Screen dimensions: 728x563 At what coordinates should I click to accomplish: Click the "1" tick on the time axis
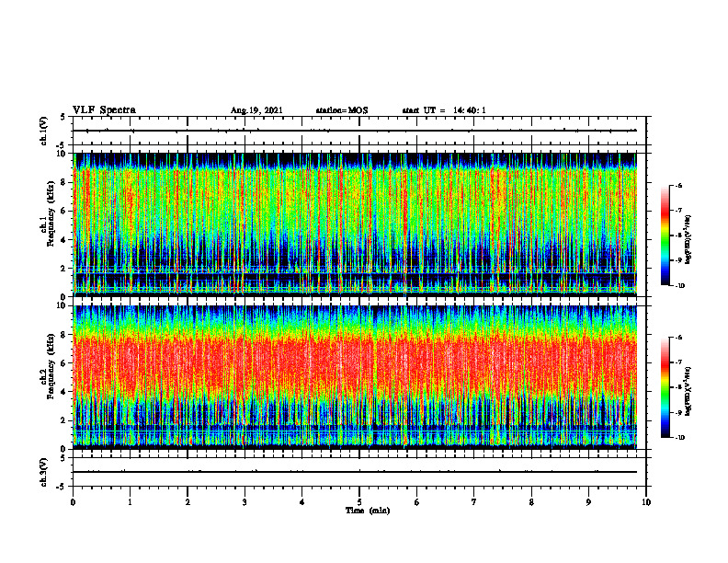click(x=130, y=502)
